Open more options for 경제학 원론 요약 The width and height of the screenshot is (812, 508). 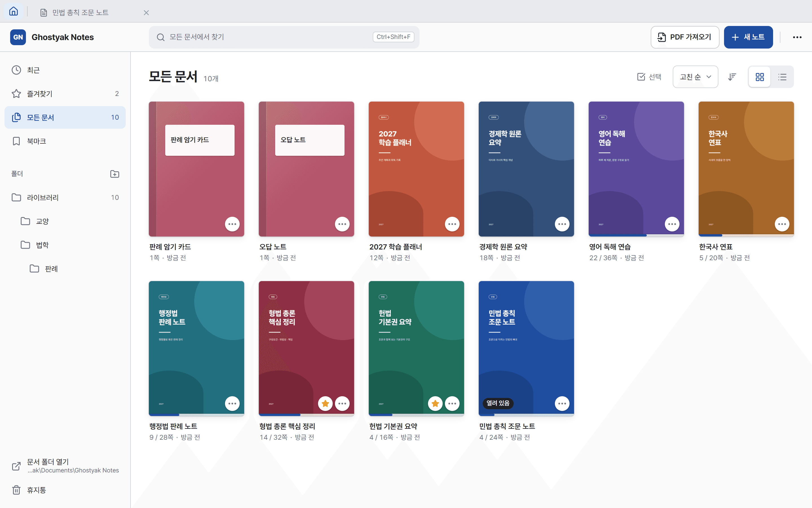pyautogui.click(x=562, y=224)
